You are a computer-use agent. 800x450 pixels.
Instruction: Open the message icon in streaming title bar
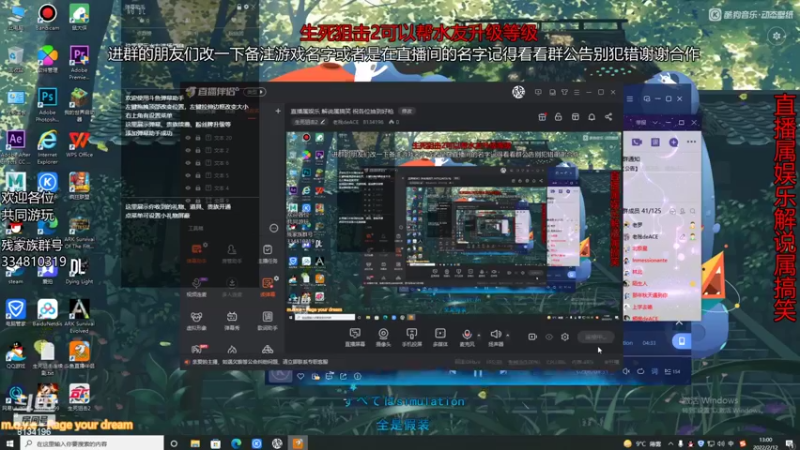(538, 92)
